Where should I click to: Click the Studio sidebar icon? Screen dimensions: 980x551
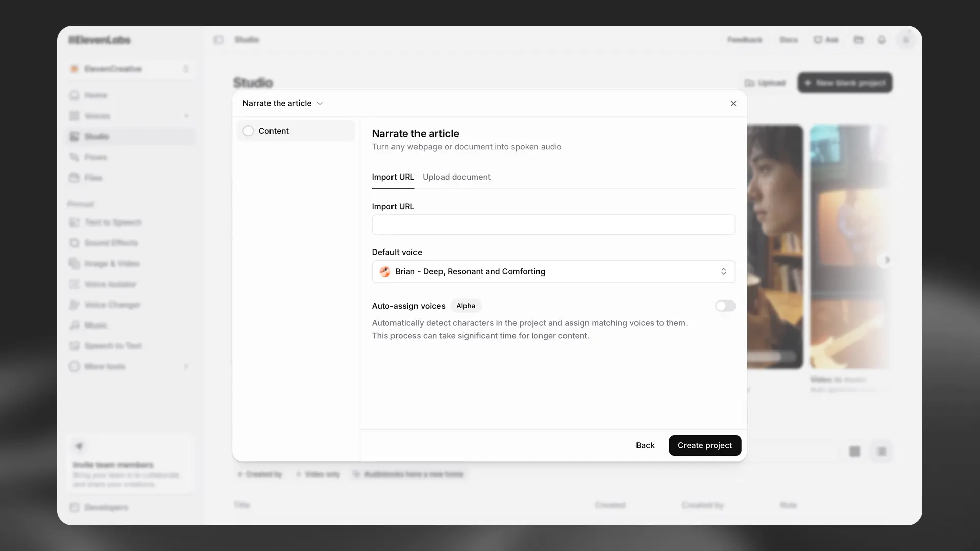[x=75, y=136]
